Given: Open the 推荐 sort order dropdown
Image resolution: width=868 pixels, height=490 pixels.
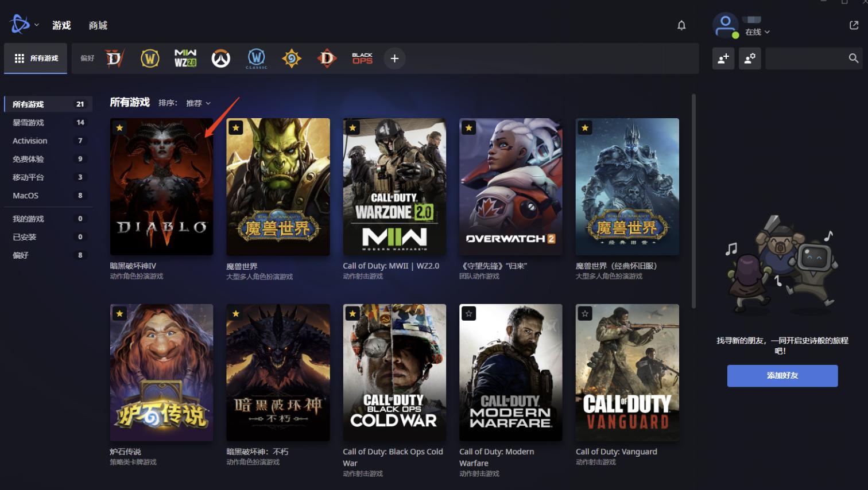Looking at the screenshot, I should [198, 103].
